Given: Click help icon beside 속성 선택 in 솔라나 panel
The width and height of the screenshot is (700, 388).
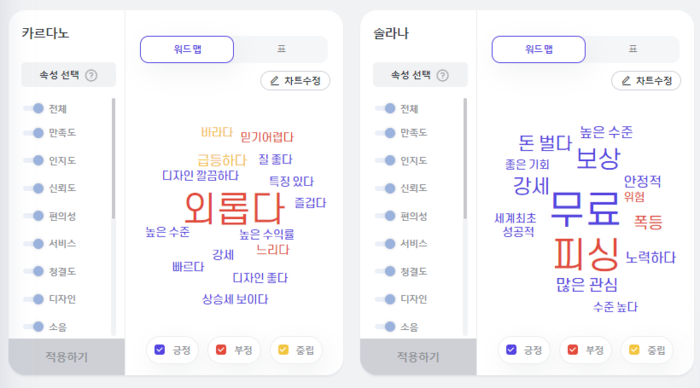Looking at the screenshot, I should click(442, 75).
